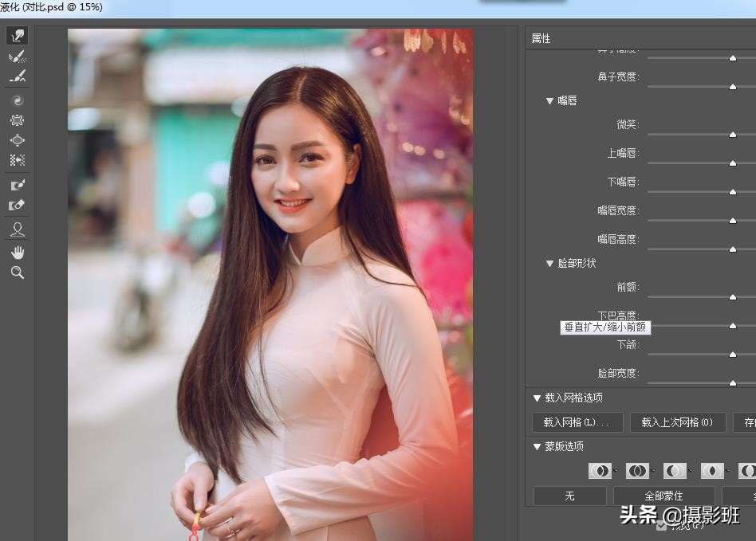
Task: Select the Forward Warp tool
Action: 18,36
